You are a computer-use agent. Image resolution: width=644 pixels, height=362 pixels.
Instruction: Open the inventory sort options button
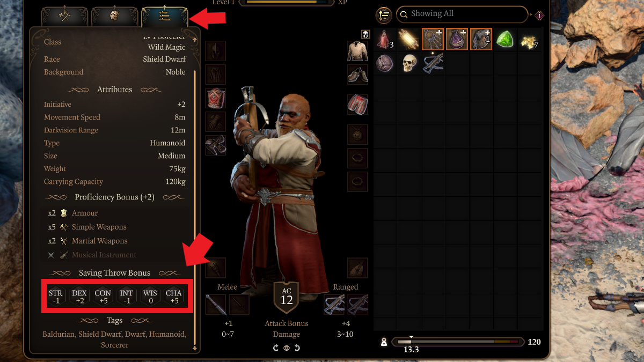(x=383, y=15)
